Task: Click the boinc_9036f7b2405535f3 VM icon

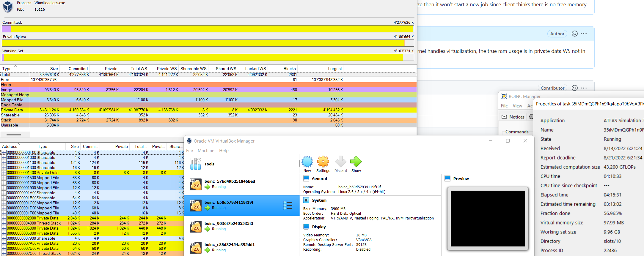Action: tap(196, 226)
